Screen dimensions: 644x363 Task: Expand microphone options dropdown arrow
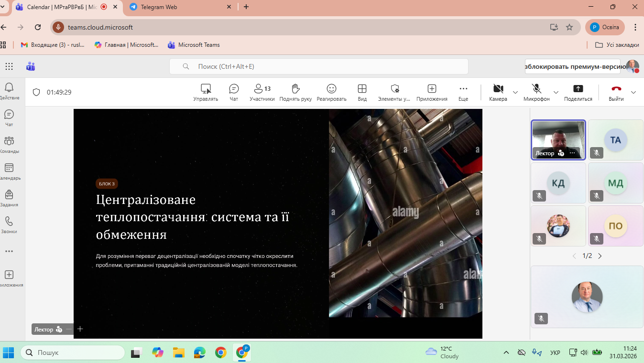pyautogui.click(x=556, y=92)
